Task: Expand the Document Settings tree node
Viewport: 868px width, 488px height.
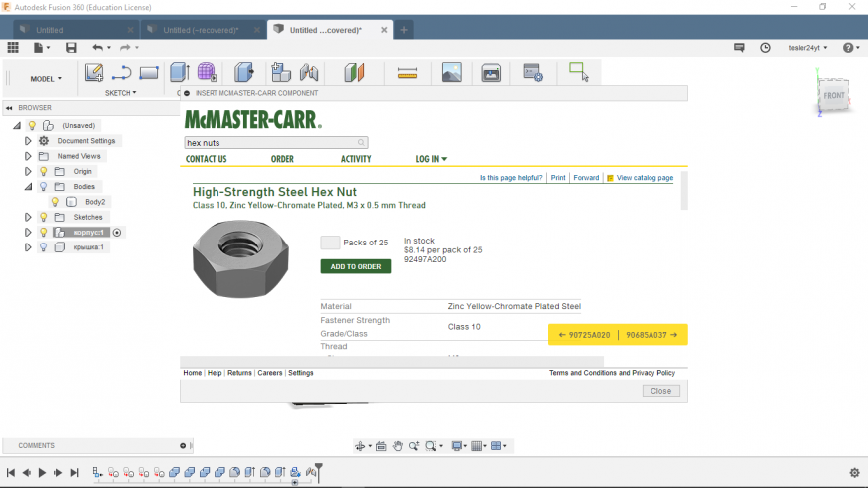Action: (28, 141)
